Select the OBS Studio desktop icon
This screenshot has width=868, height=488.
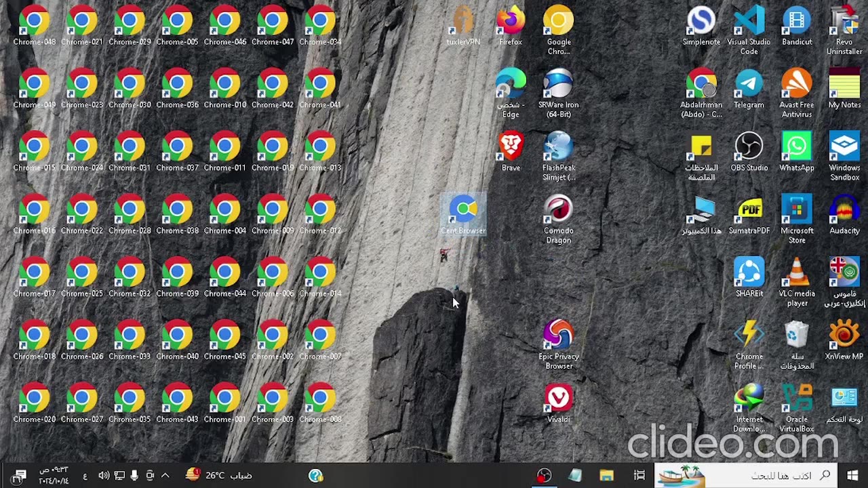[x=749, y=152]
